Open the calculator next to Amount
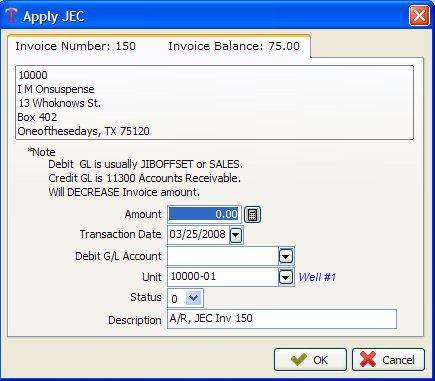This screenshot has width=435, height=381. 252,214
